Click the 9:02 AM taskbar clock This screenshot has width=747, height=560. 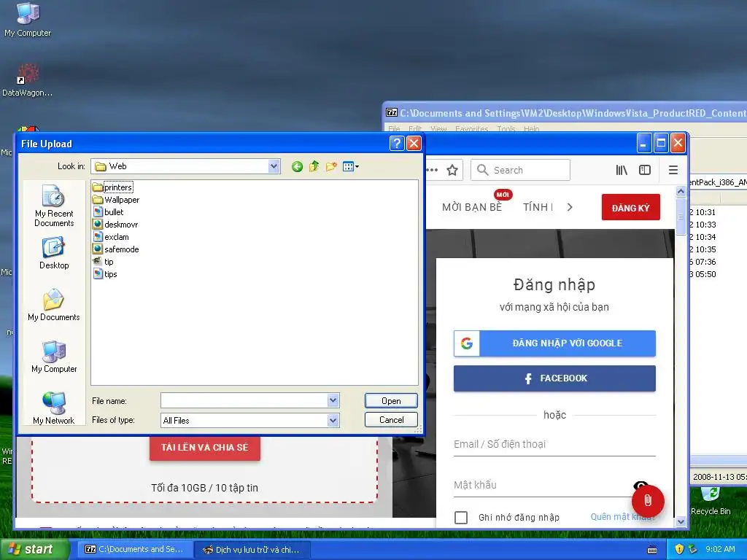[x=720, y=549]
